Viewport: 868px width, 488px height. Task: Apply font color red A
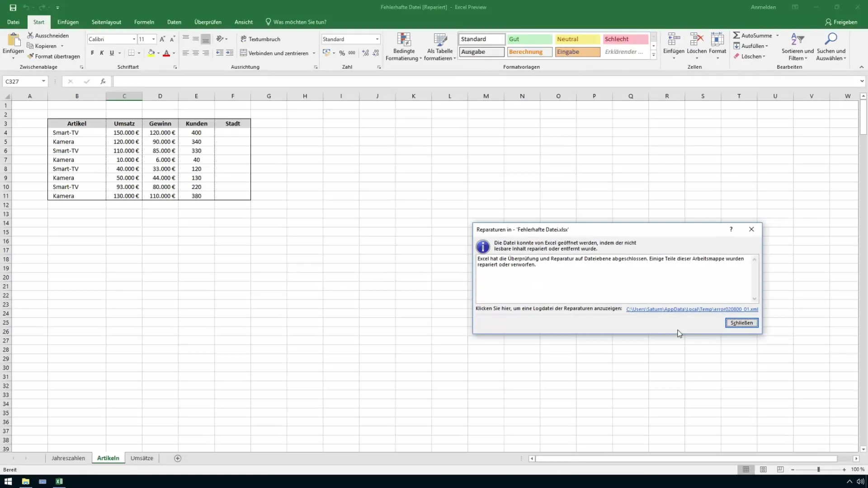(x=166, y=53)
